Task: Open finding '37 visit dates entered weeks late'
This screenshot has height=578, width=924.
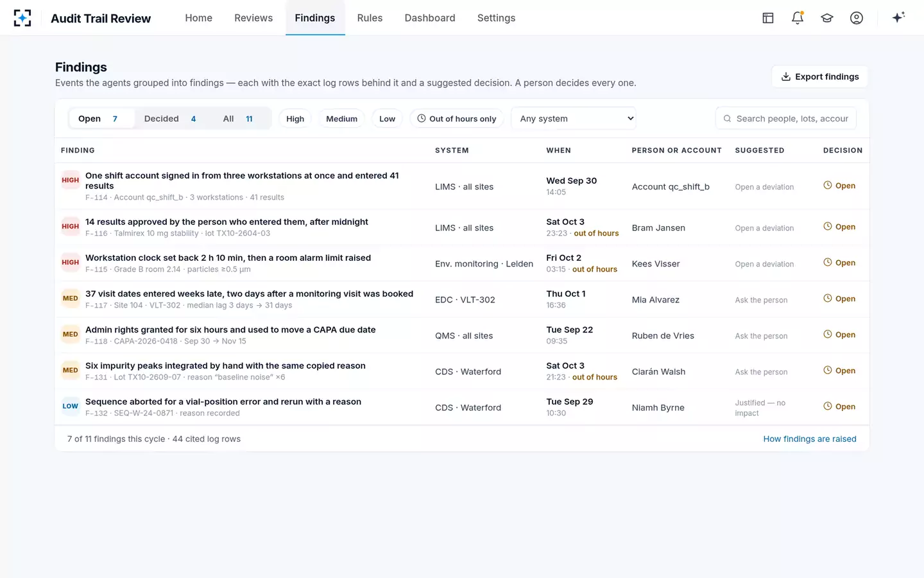Action: (x=249, y=293)
